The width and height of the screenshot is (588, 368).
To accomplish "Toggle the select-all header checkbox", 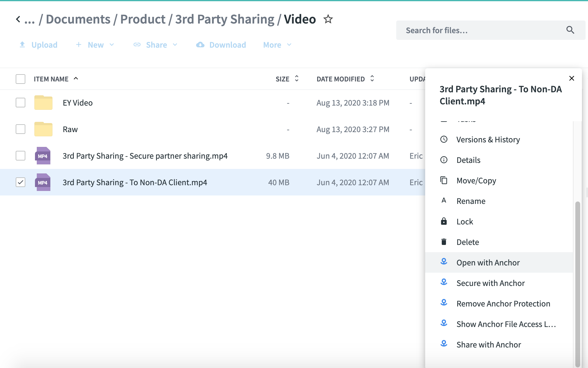I will [21, 79].
